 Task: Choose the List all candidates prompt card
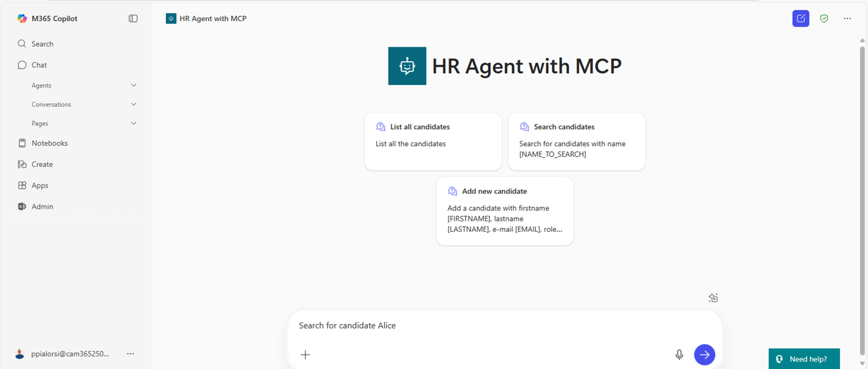click(x=433, y=141)
